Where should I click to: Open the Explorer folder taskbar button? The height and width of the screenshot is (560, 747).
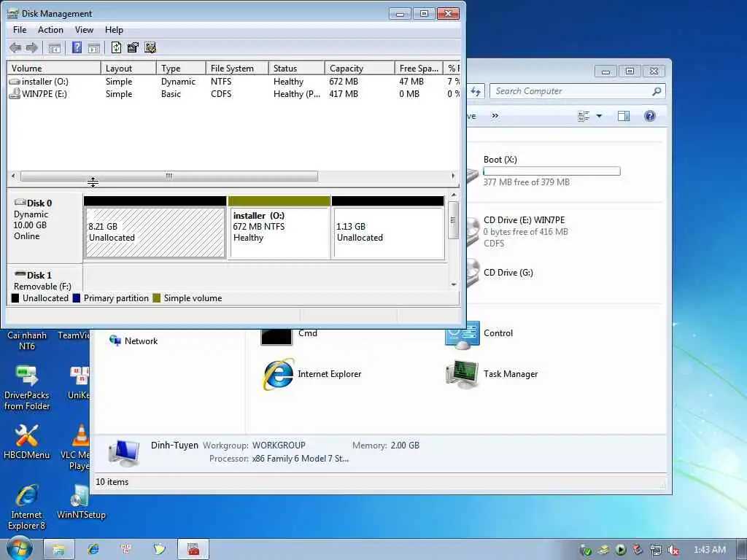click(x=58, y=550)
